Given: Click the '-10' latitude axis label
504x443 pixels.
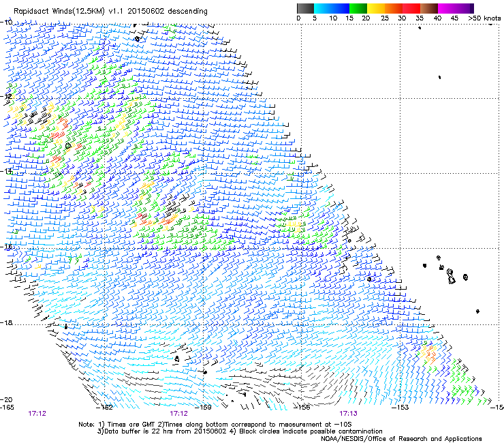Looking at the screenshot, I should (x=6, y=22).
